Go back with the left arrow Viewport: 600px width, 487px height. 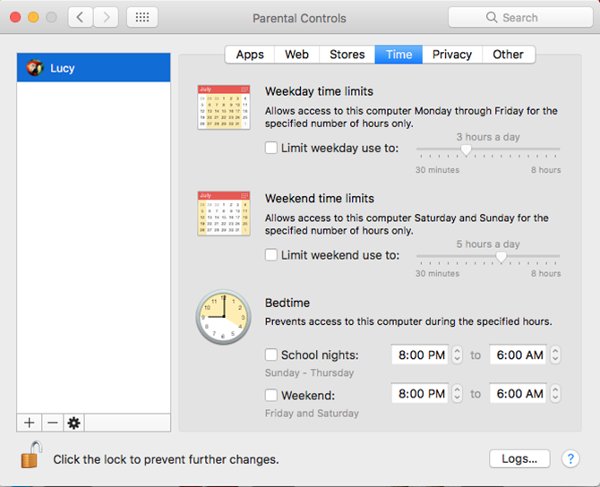[x=81, y=18]
